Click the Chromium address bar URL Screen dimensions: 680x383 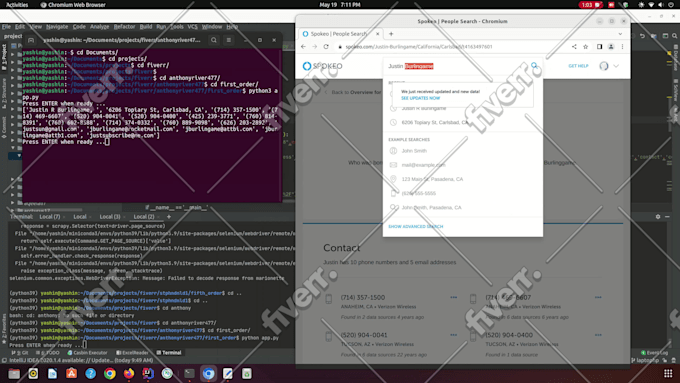tap(419, 46)
